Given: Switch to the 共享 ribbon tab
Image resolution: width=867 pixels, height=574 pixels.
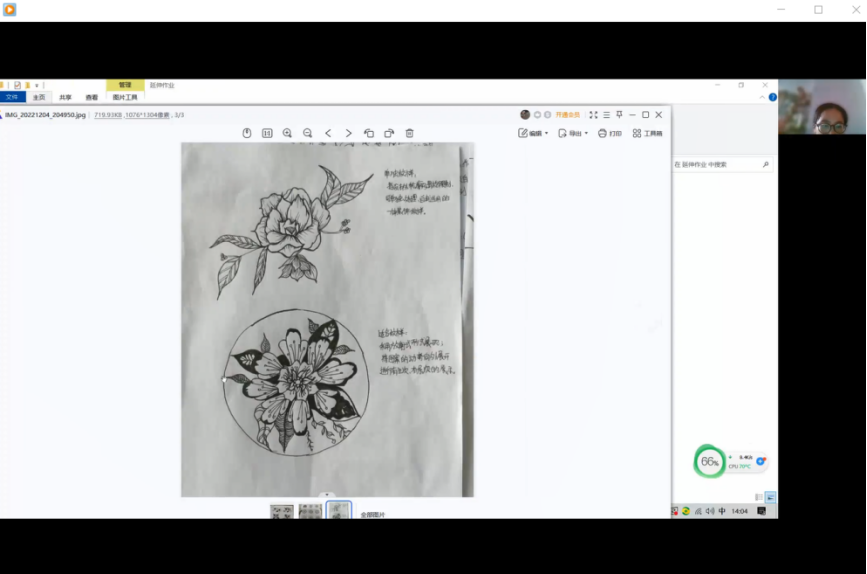Looking at the screenshot, I should (x=65, y=98).
